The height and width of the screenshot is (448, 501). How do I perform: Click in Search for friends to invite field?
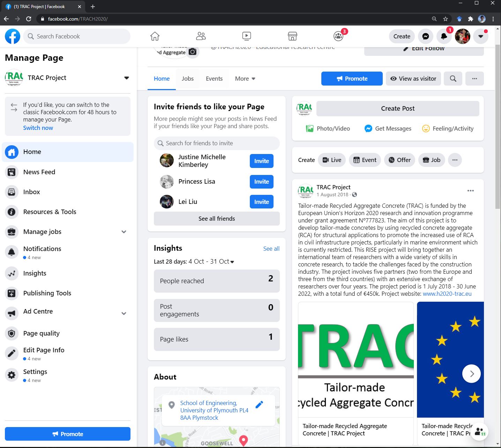tap(217, 143)
